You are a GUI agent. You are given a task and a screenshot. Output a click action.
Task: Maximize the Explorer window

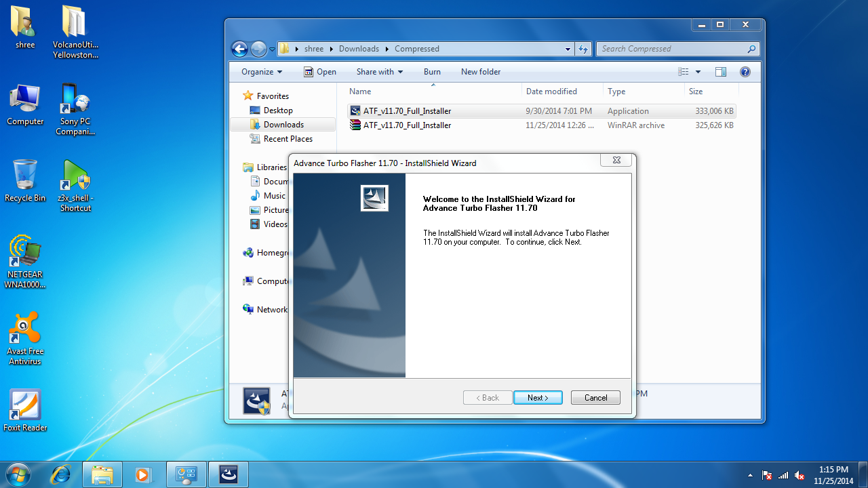(720, 25)
